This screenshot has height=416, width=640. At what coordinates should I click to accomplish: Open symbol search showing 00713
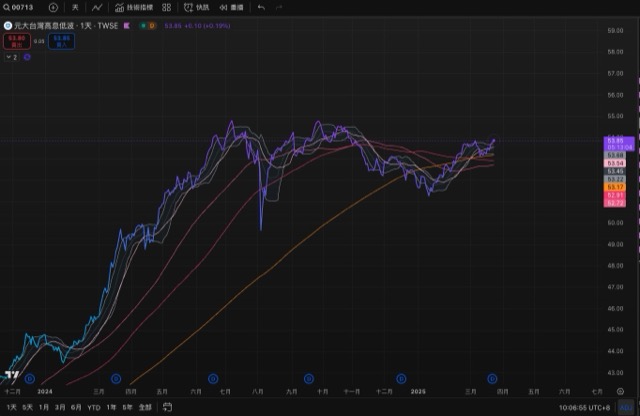[x=18, y=7]
